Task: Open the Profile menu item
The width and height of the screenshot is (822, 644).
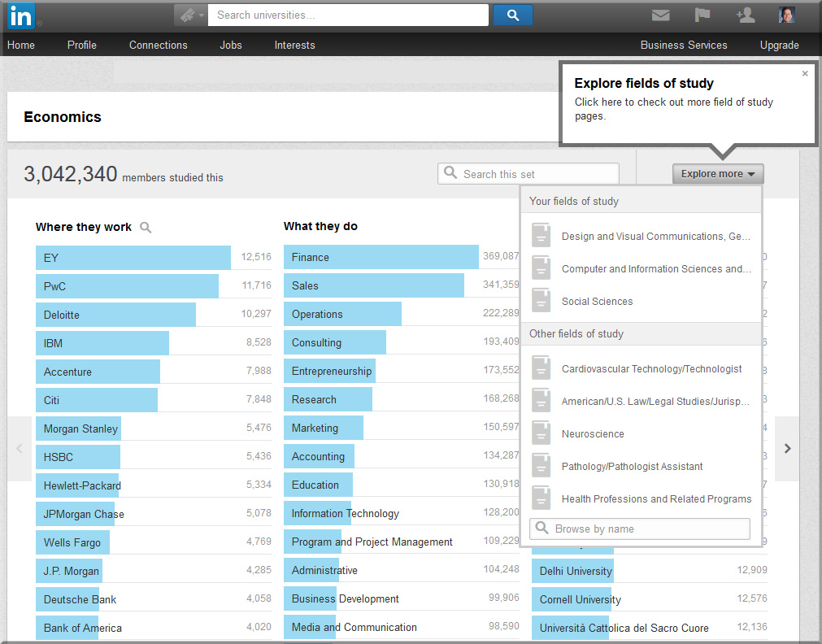Action: click(82, 45)
